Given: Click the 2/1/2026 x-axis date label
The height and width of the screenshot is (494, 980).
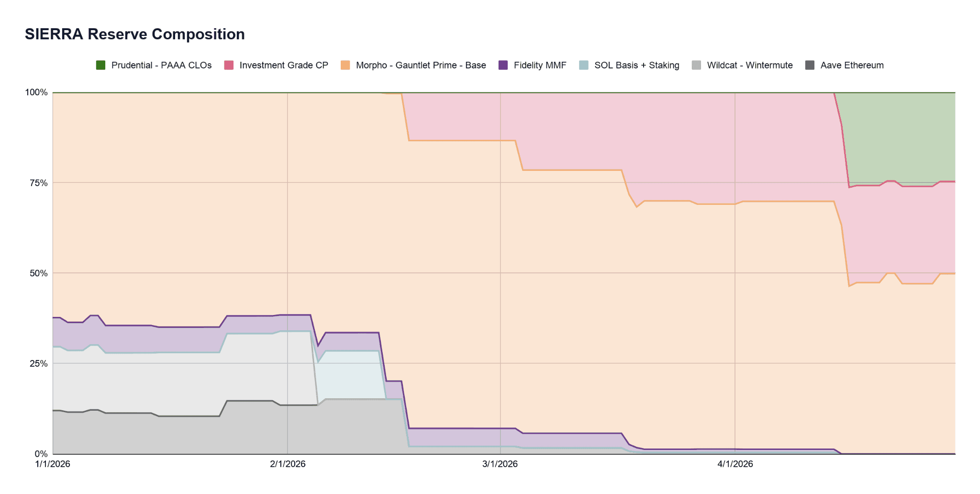Looking at the screenshot, I should coord(288,464).
